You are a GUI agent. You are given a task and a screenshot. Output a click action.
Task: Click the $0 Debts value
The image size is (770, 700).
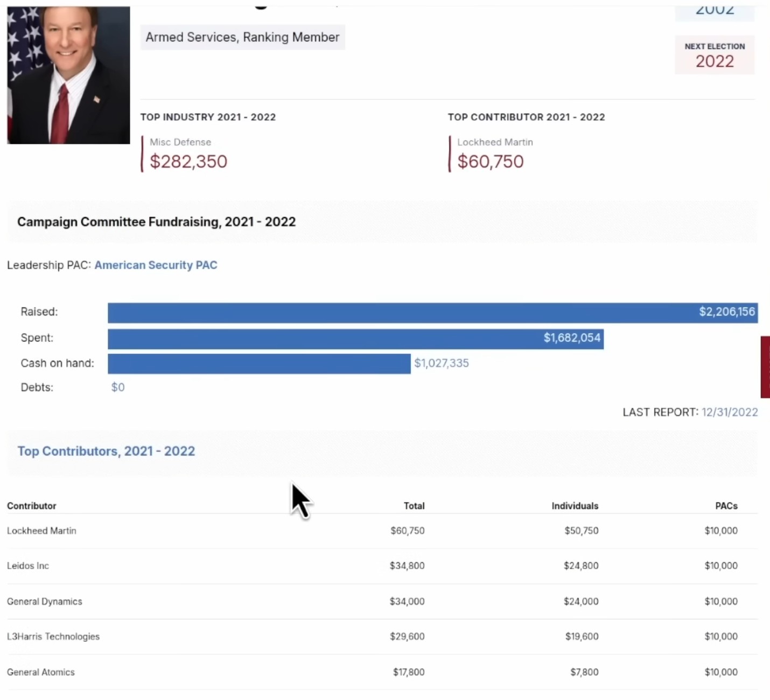118,387
